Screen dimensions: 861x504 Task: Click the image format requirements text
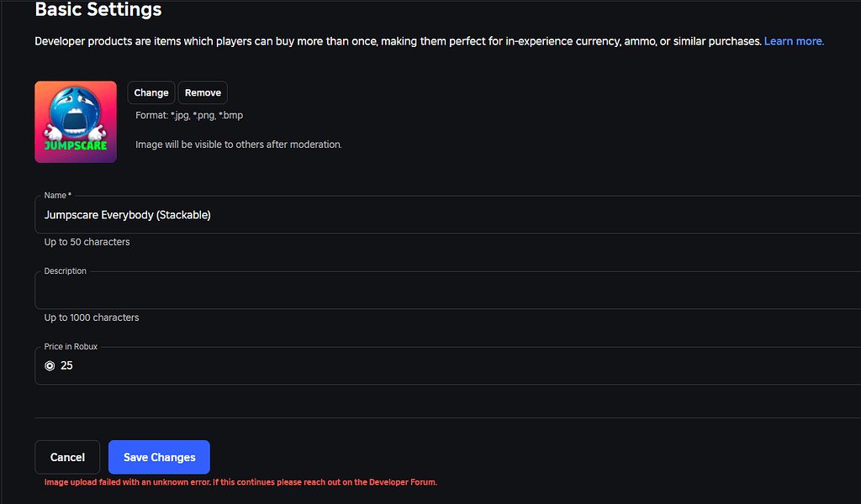[188, 115]
